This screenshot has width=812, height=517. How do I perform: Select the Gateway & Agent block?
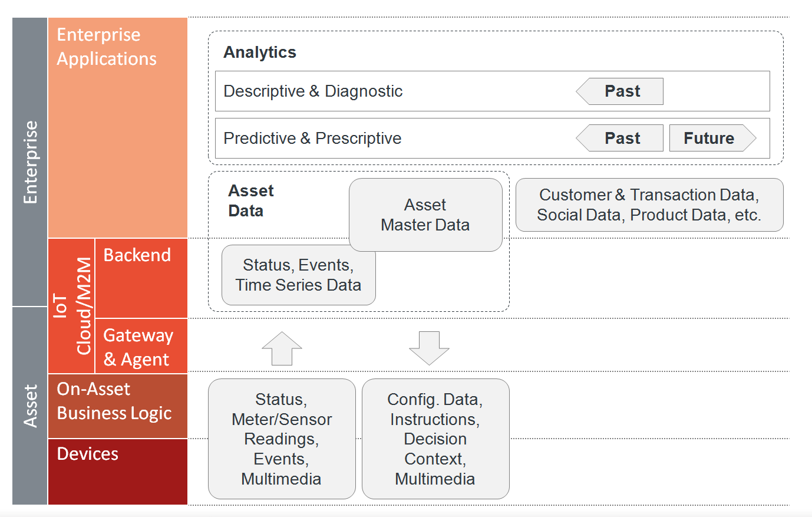click(x=141, y=346)
